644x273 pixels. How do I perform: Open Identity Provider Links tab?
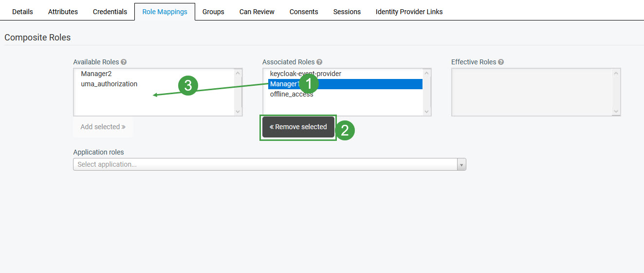pyautogui.click(x=409, y=12)
